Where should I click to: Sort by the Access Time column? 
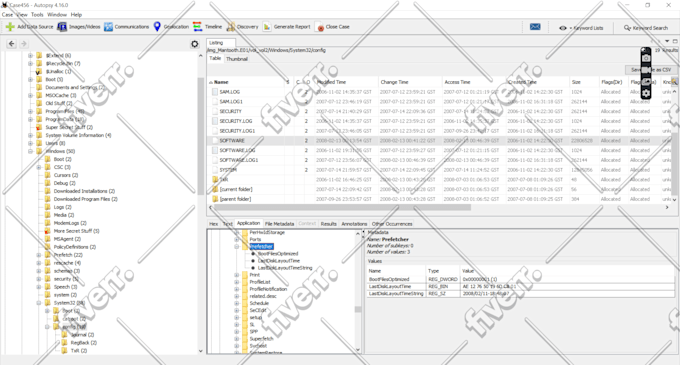474,82
